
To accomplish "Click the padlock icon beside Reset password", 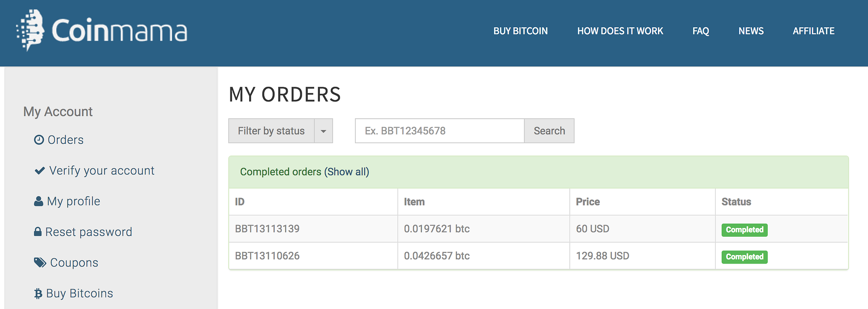I will (x=38, y=232).
